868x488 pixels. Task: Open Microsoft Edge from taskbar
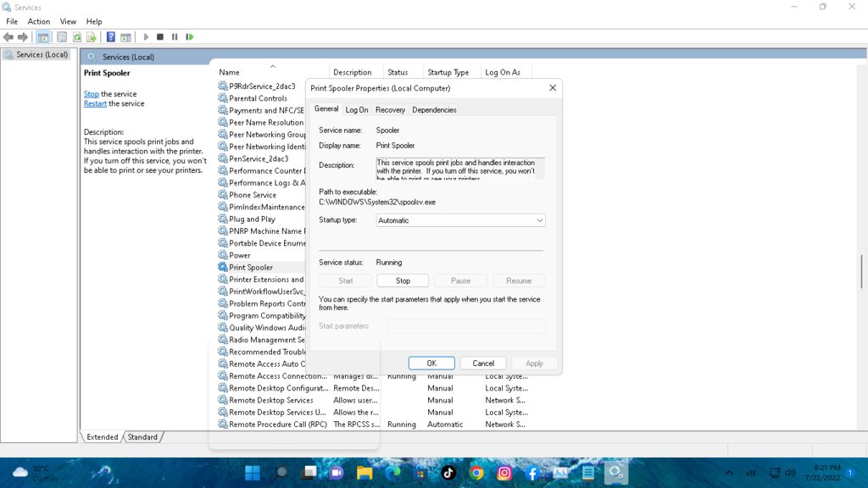(392, 473)
